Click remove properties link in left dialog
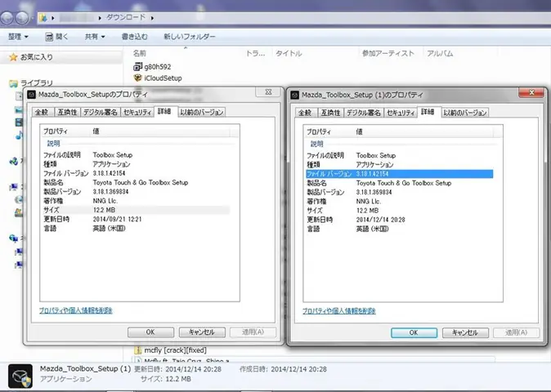Screen dimensions: 551x392 click(x=75, y=310)
